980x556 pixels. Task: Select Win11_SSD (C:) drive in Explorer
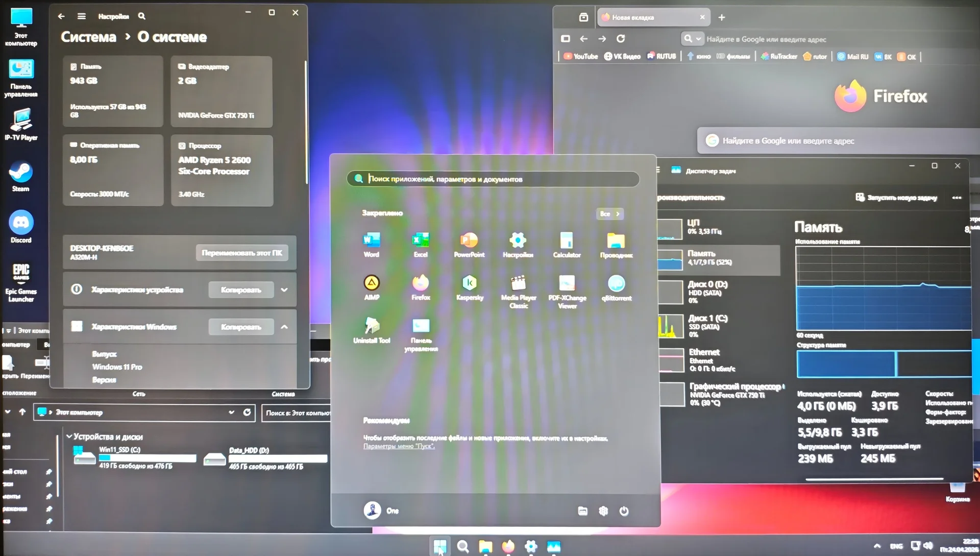click(135, 457)
